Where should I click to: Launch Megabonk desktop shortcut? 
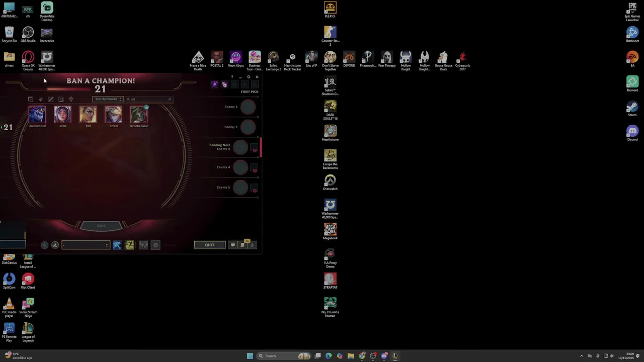(330, 232)
